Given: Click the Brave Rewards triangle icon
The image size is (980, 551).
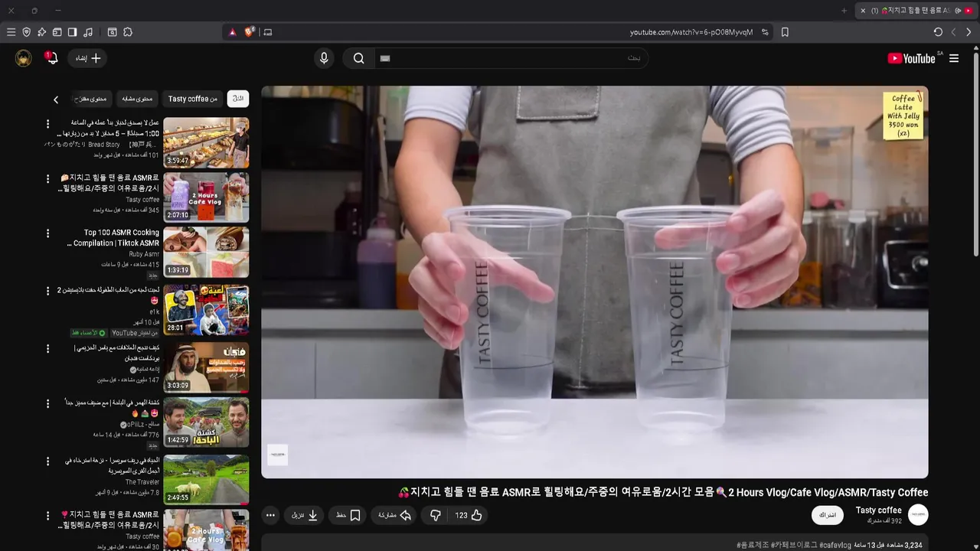Looking at the screenshot, I should (x=233, y=32).
